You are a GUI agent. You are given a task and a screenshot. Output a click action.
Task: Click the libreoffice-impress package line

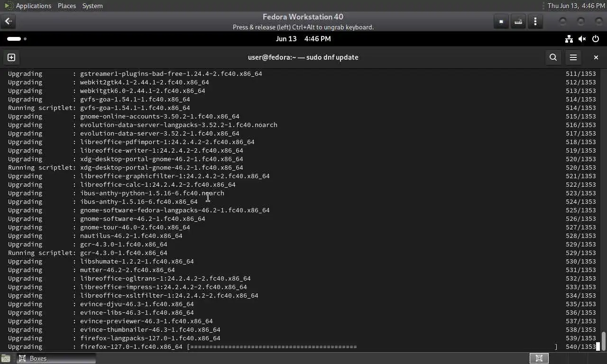[x=128, y=287]
